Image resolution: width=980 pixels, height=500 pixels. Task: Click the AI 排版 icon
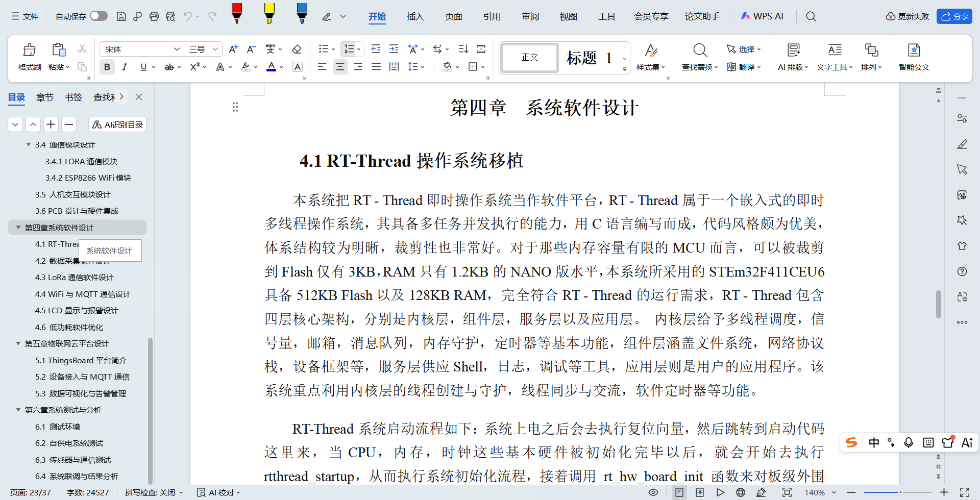(x=793, y=50)
